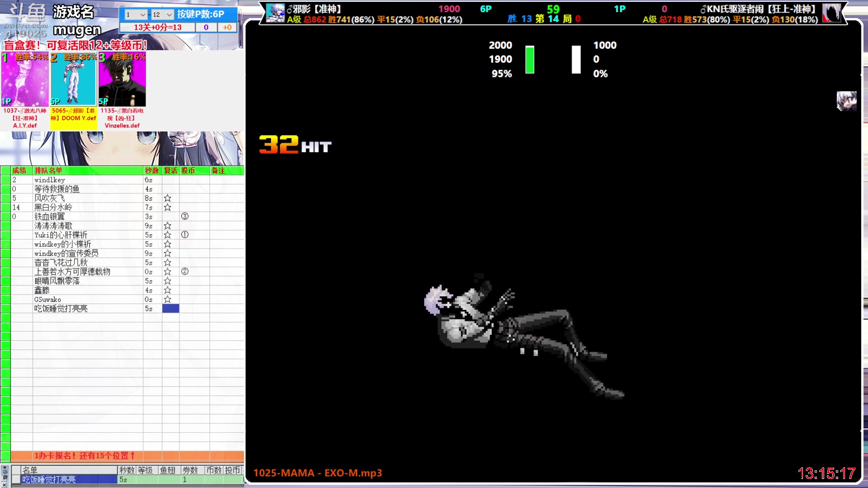Click the 按键P数:6P label

(x=201, y=14)
